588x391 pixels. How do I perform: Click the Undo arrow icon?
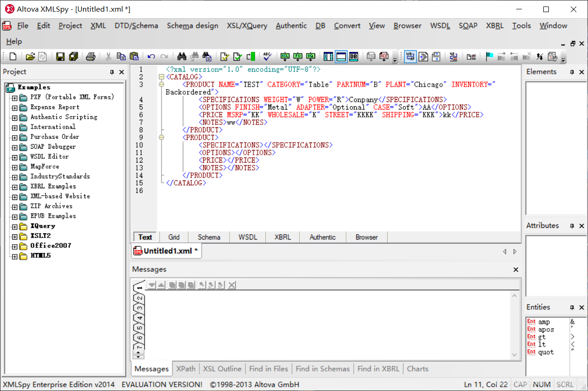pos(151,57)
